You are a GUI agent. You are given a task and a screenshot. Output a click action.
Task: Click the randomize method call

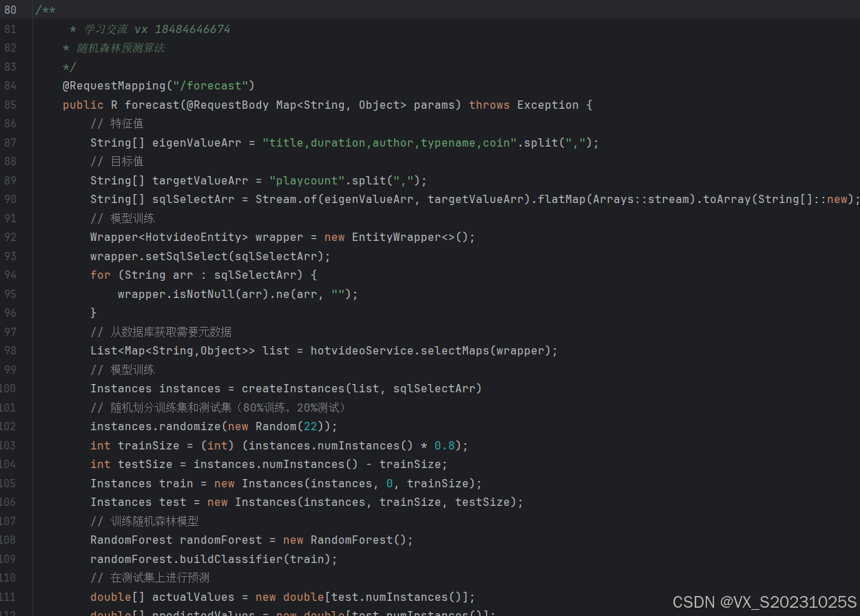click(190, 427)
